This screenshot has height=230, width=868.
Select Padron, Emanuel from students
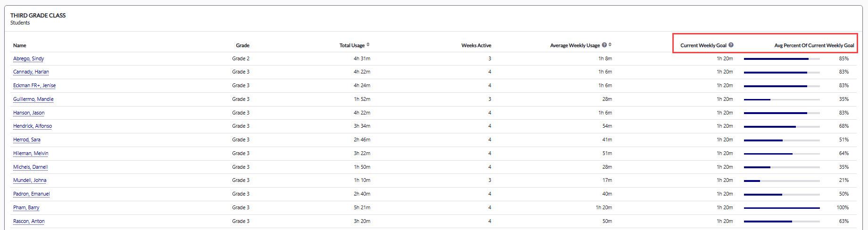click(x=31, y=194)
